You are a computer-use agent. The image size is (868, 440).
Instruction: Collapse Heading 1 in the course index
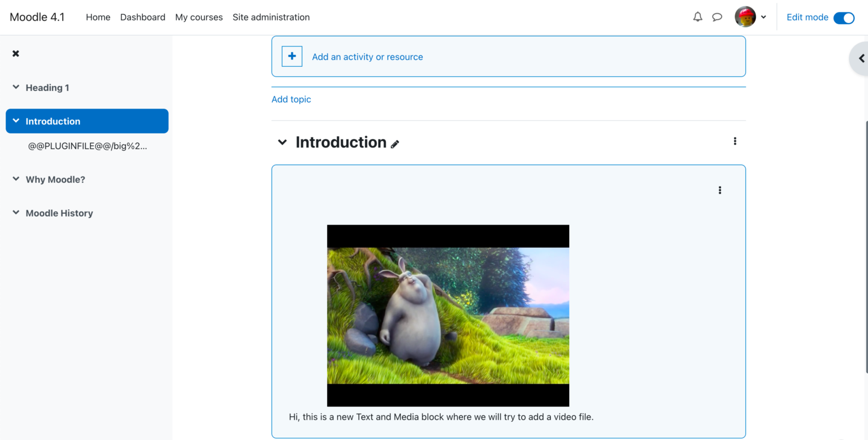point(15,87)
